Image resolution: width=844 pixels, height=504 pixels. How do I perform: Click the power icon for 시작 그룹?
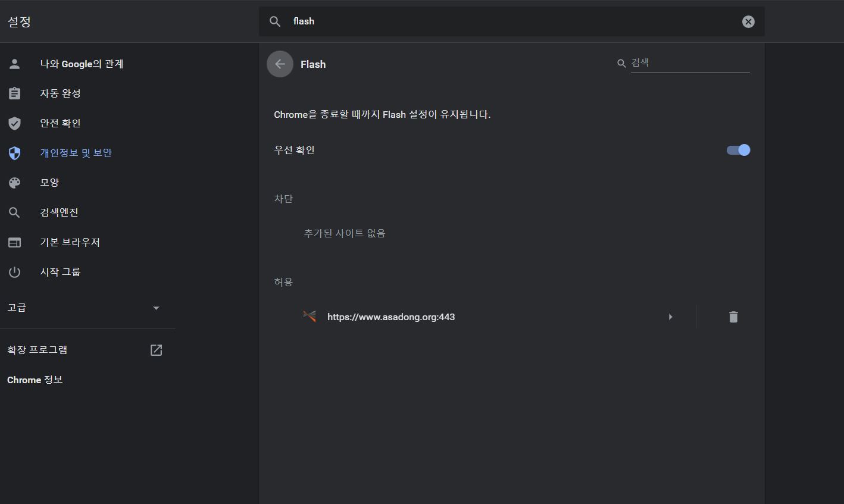coord(15,272)
